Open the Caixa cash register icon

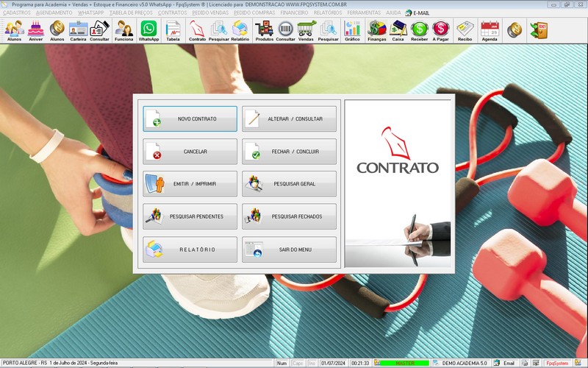(x=398, y=30)
